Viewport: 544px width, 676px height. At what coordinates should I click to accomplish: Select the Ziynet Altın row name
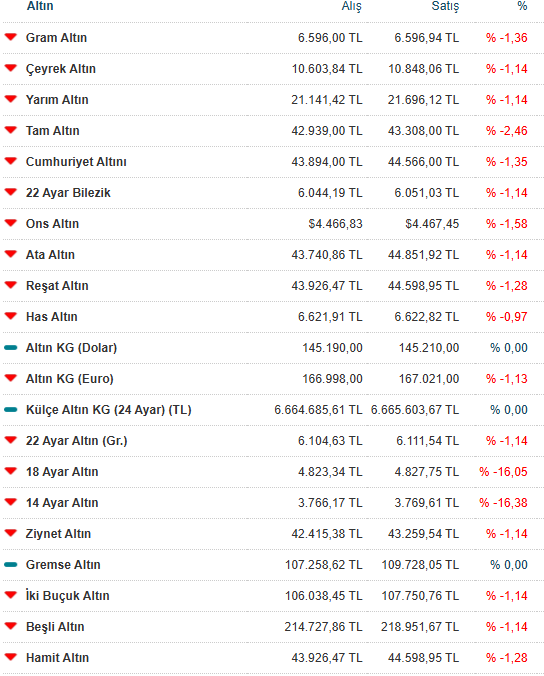tap(58, 534)
